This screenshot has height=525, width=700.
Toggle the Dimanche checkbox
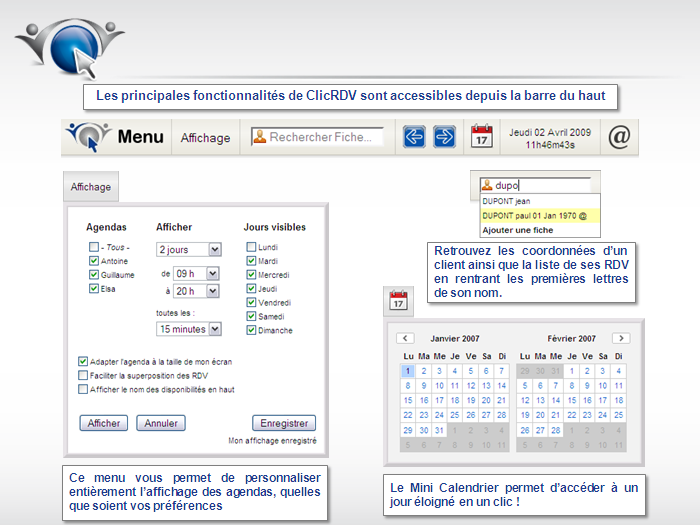point(251,330)
